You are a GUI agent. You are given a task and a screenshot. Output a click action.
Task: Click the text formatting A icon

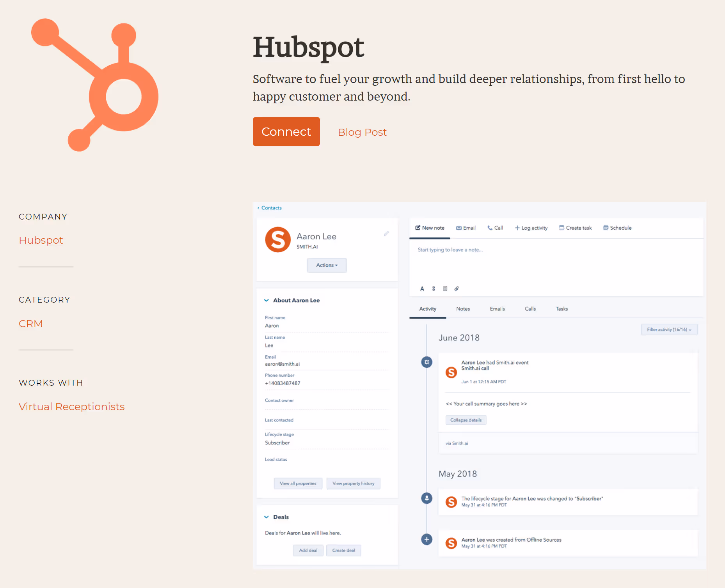[422, 289]
